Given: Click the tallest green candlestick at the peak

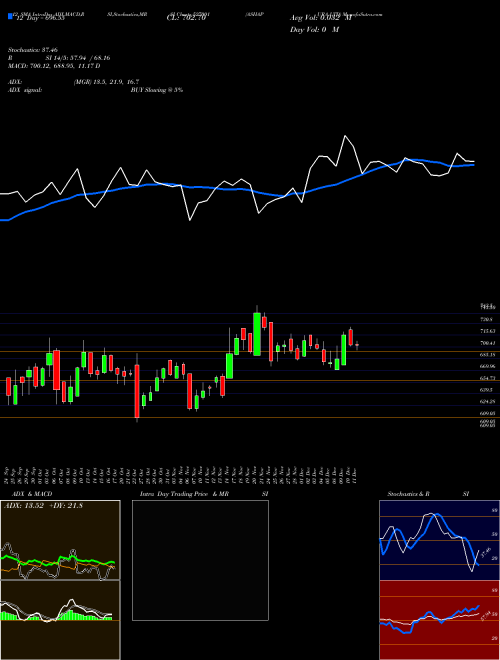Looking at the screenshot, I should click(x=257, y=334).
